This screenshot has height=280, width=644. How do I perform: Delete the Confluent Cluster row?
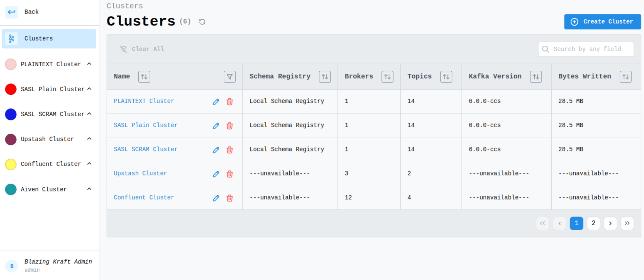point(229,198)
